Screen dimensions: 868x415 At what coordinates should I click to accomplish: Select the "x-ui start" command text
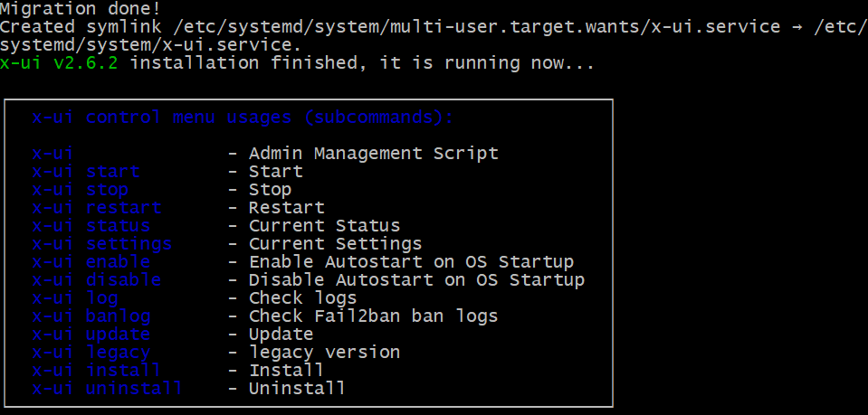pos(86,172)
